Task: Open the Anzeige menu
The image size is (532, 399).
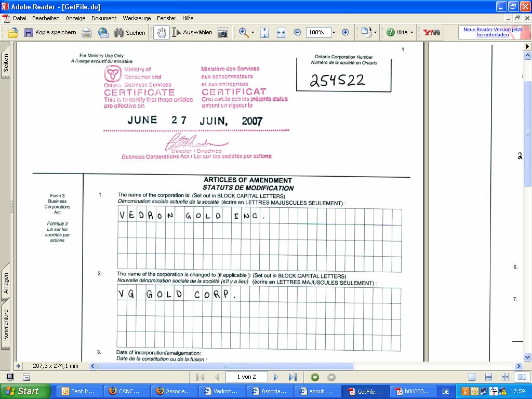Action: [x=75, y=18]
